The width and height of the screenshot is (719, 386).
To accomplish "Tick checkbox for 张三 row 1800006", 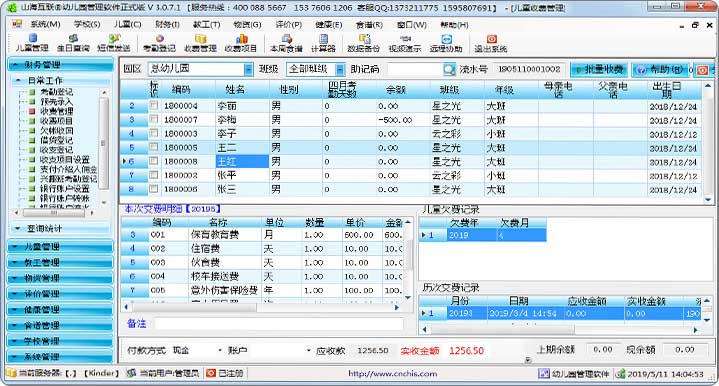I will (x=154, y=188).
